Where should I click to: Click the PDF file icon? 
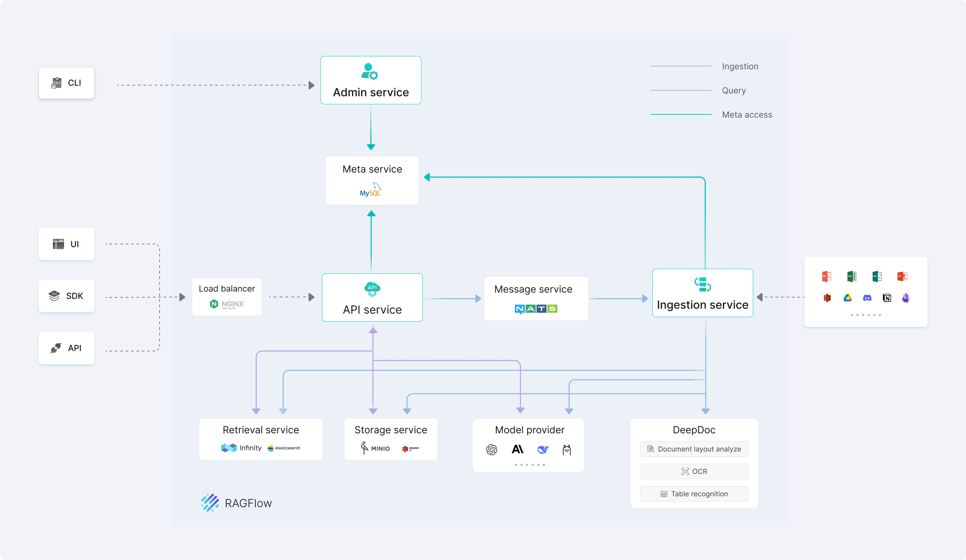(826, 276)
